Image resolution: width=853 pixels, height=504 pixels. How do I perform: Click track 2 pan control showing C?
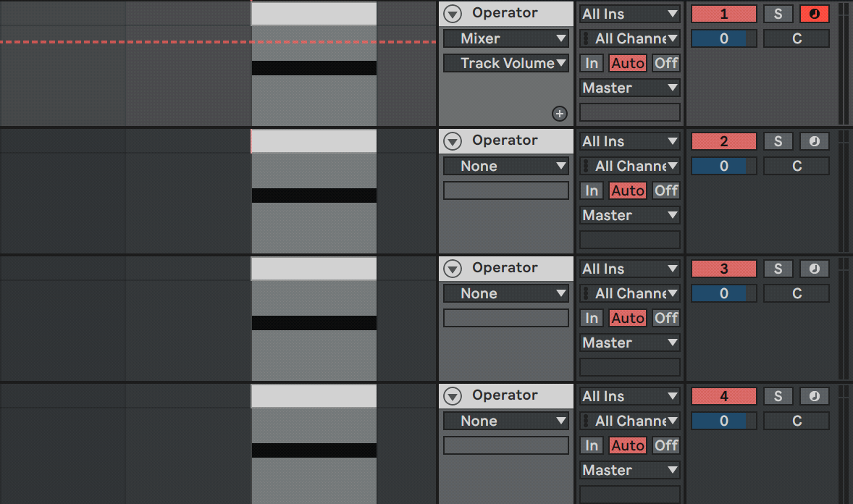point(797,166)
